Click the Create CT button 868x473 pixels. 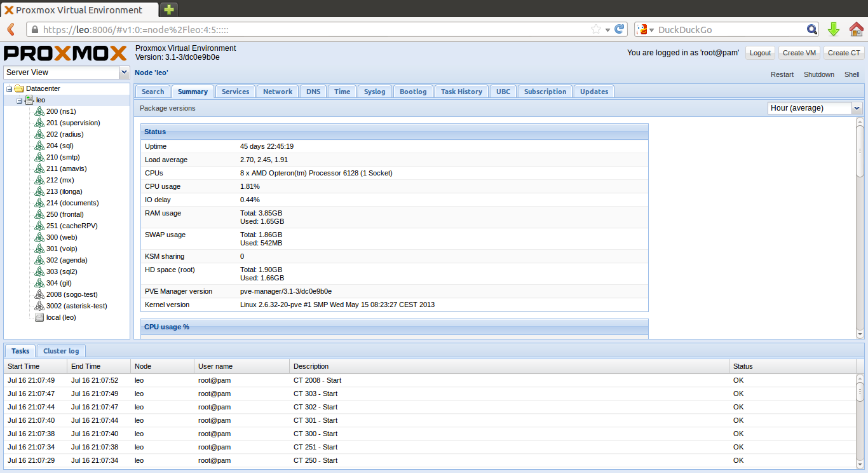pyautogui.click(x=844, y=53)
